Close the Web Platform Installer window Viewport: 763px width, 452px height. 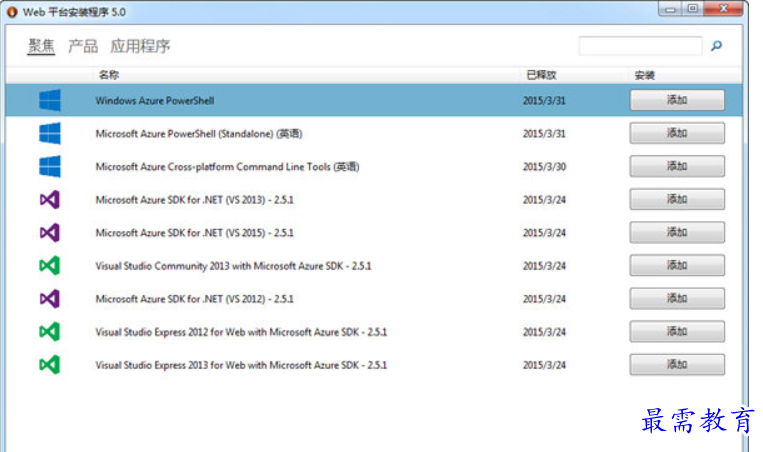724,9
